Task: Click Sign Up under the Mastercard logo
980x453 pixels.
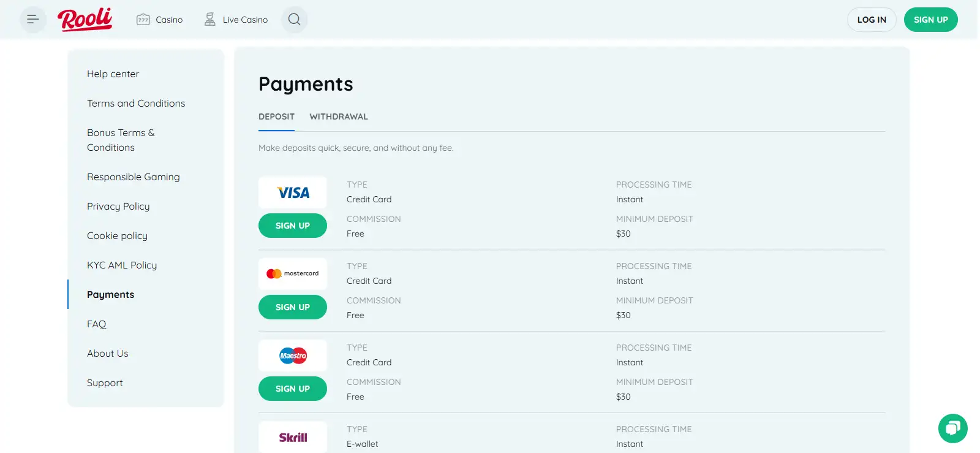Action: (293, 307)
